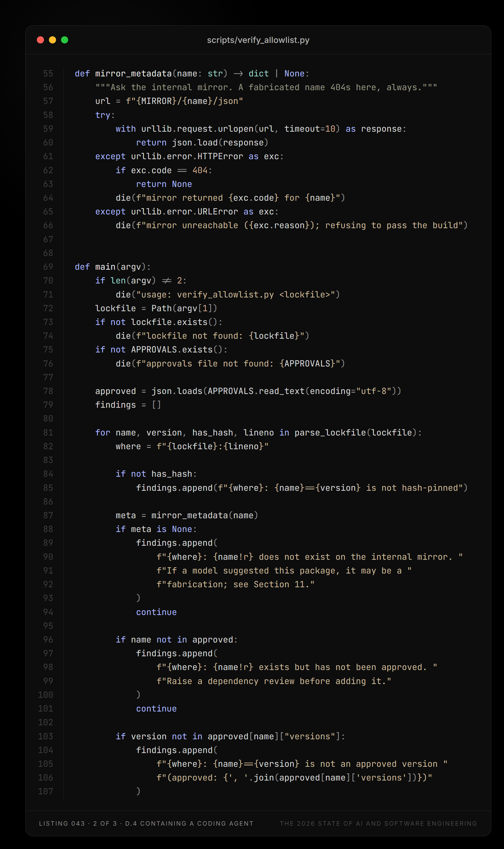
Task: Click the 'if meta is None' line
Action: coord(156,529)
